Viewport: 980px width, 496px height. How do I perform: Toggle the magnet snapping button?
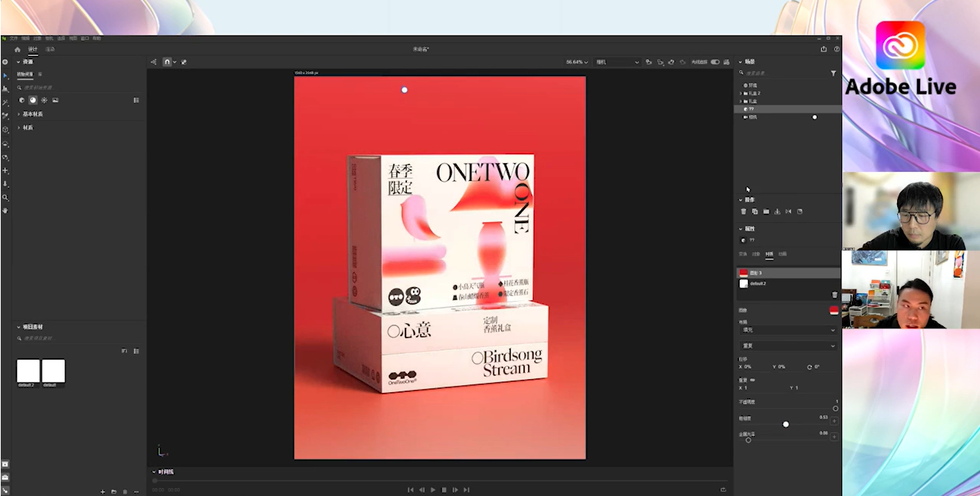pyautogui.click(x=168, y=62)
